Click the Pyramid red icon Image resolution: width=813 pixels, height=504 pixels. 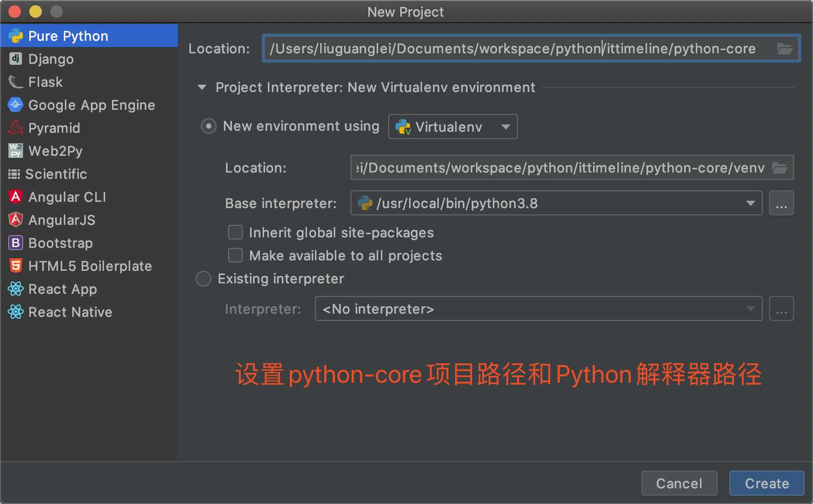click(16, 128)
